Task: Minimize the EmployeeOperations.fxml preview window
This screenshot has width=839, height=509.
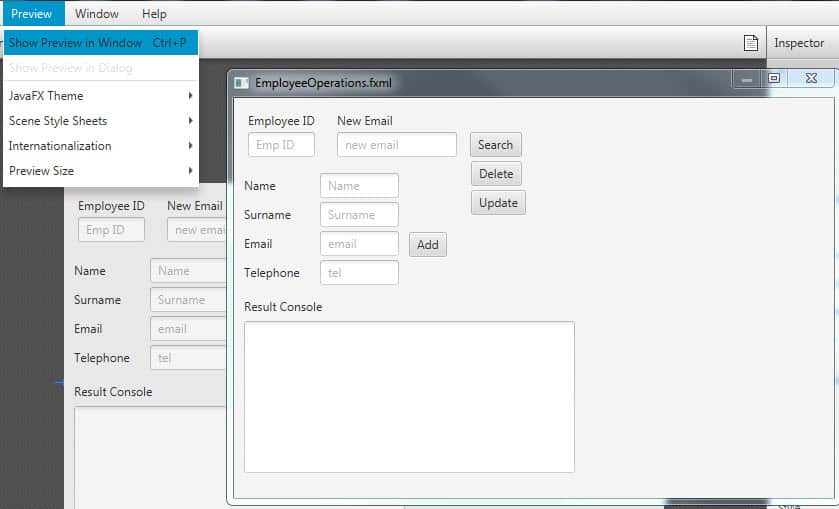Action: tap(747, 79)
